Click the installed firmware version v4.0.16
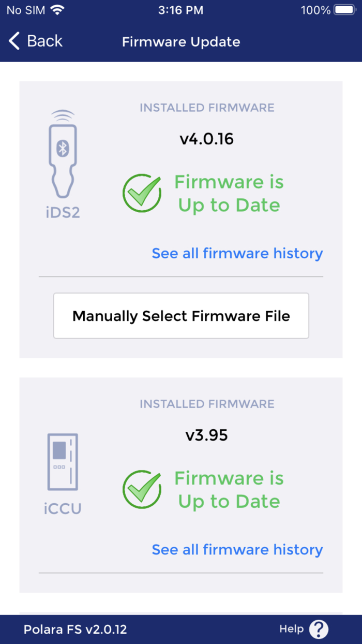The width and height of the screenshot is (362, 644). (x=206, y=138)
